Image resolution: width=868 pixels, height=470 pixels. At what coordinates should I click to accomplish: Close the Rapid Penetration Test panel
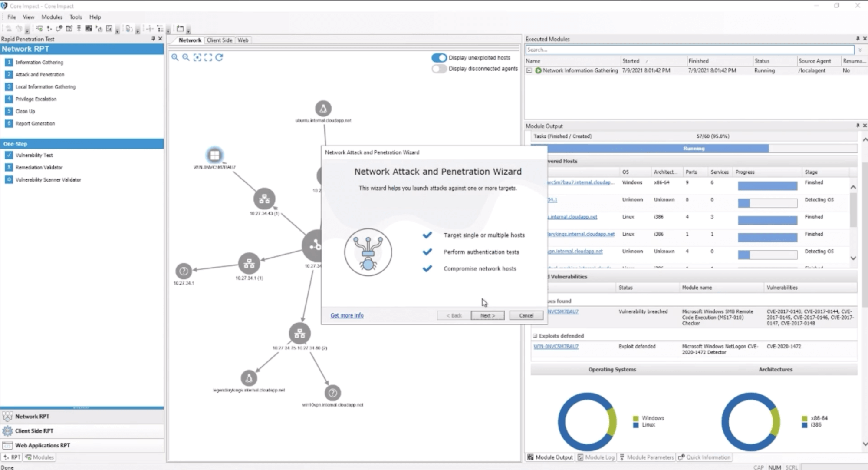pyautogui.click(x=160, y=39)
